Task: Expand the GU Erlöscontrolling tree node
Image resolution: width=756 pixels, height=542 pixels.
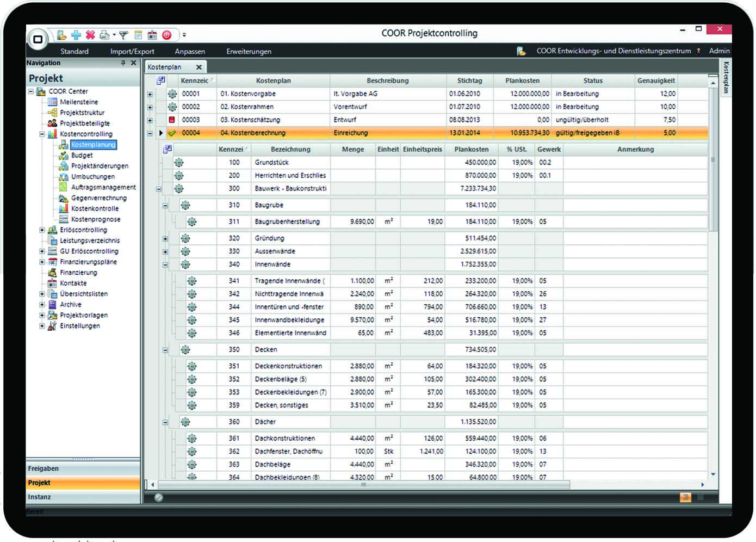Action: (x=42, y=251)
